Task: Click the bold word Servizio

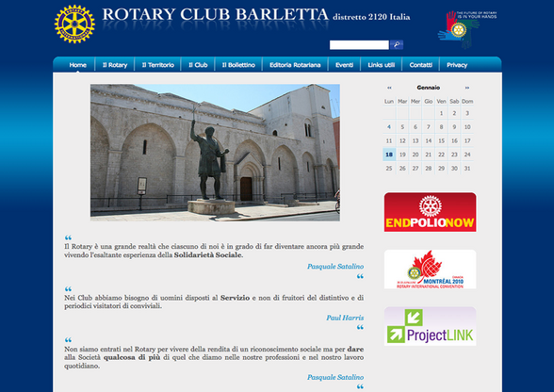Action: pos(235,298)
